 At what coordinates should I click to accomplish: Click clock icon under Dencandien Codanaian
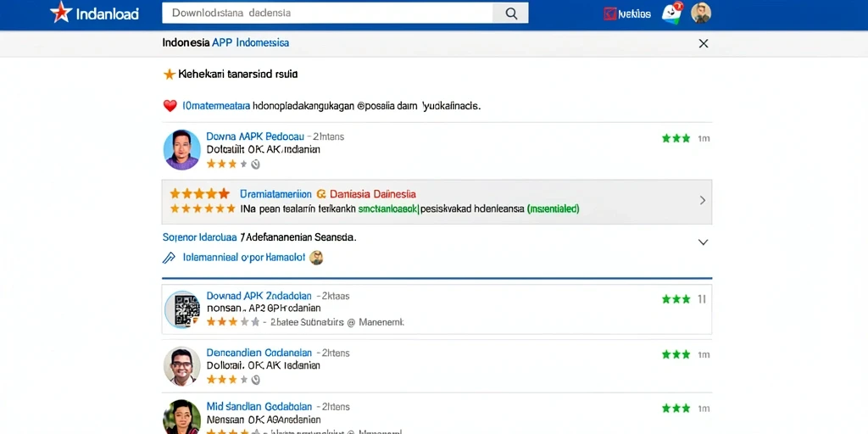point(255,380)
